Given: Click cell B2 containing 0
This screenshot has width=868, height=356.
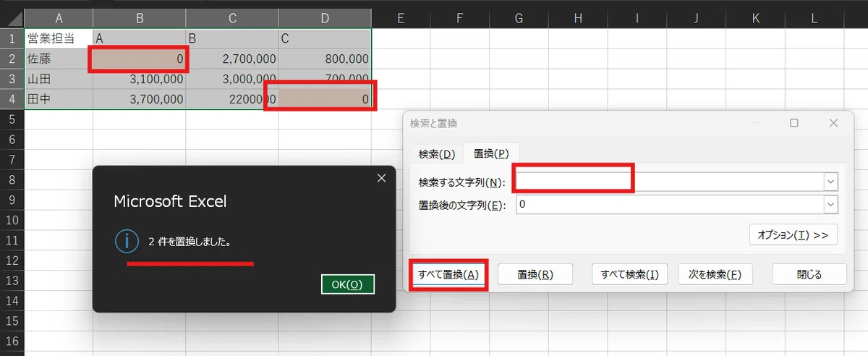Looking at the screenshot, I should click(140, 59).
